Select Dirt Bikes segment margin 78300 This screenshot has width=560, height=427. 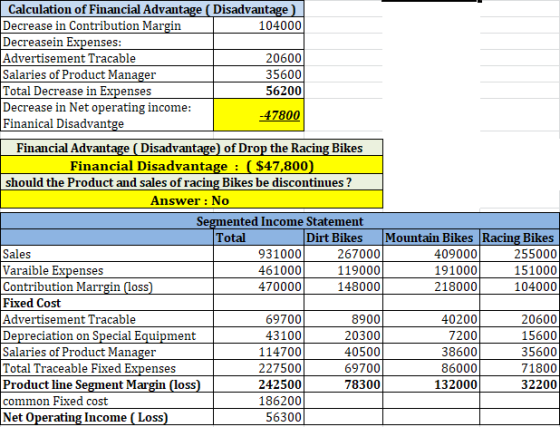click(x=344, y=384)
